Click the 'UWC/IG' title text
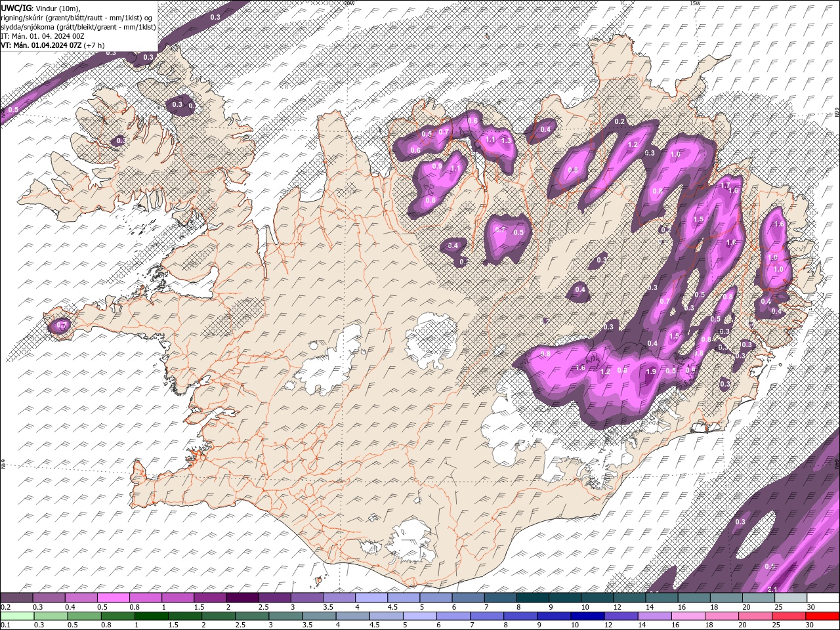The image size is (840, 630). click(15, 8)
